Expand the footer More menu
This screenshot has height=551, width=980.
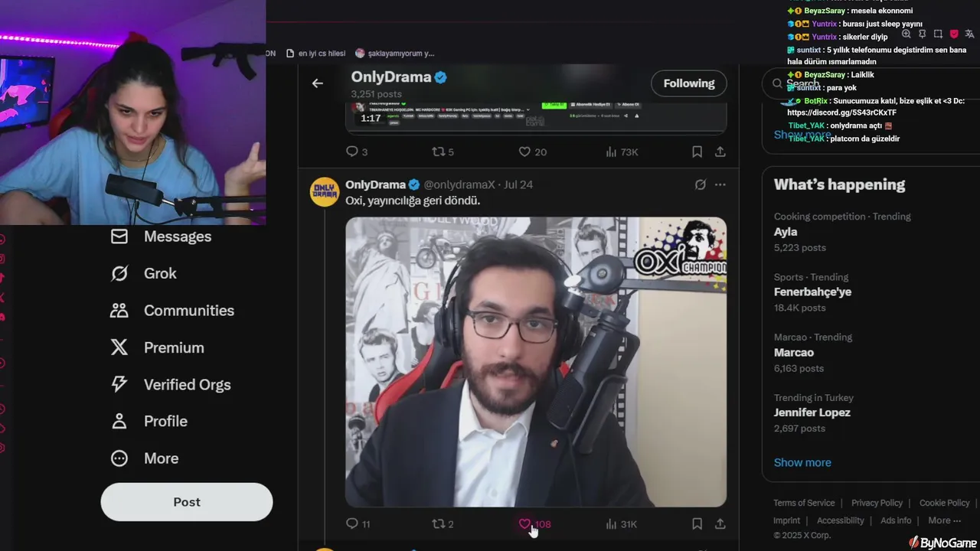click(x=944, y=520)
